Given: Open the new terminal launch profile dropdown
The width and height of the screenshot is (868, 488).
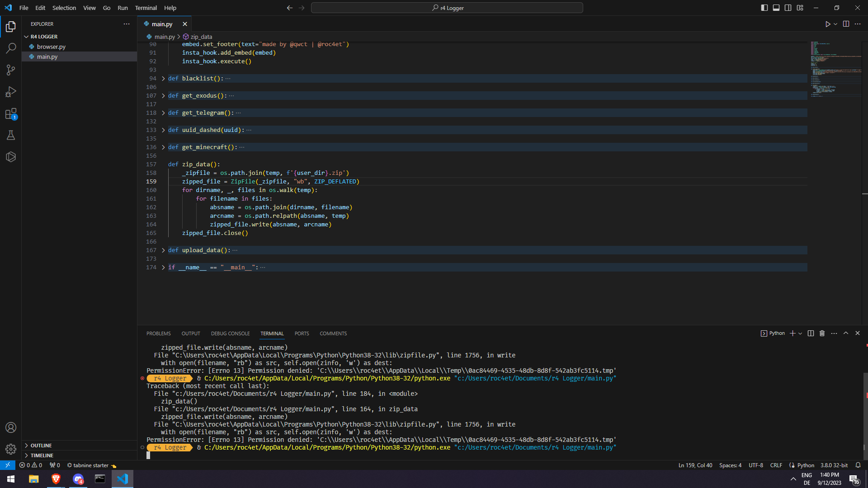Looking at the screenshot, I should tap(800, 333).
